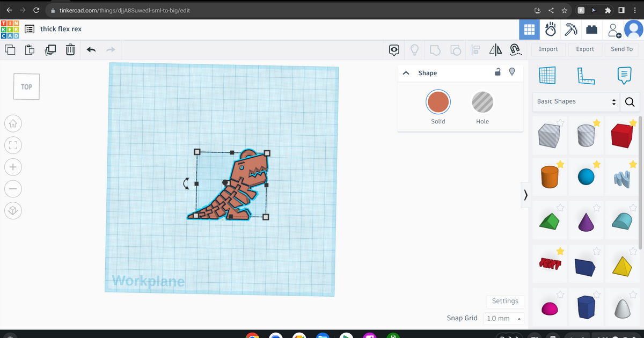This screenshot has height=338, width=644.
Task: Delete the selected shape with trash icon
Action: click(70, 50)
